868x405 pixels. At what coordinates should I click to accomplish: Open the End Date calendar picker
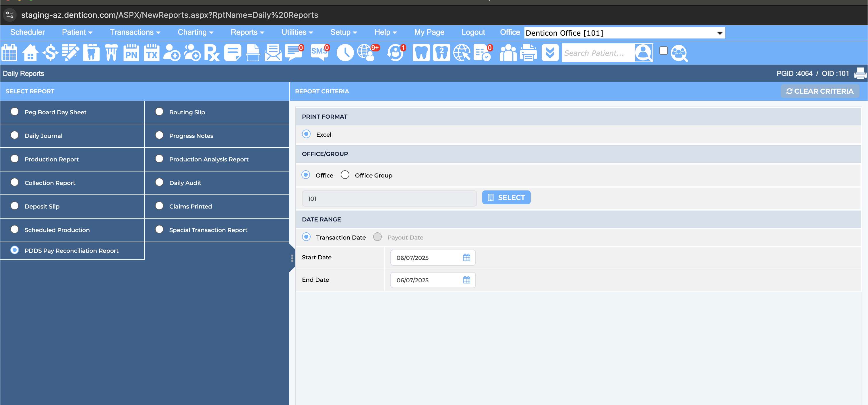pyautogui.click(x=466, y=280)
